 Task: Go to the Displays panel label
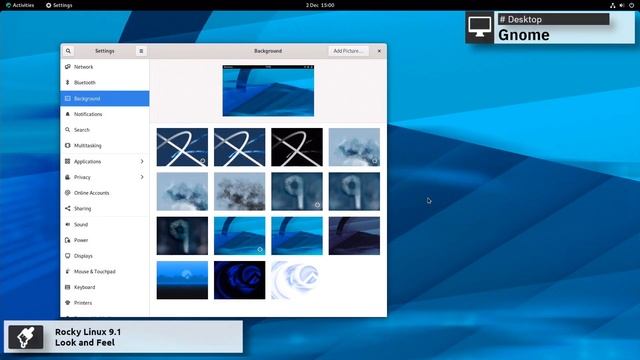coord(83,256)
